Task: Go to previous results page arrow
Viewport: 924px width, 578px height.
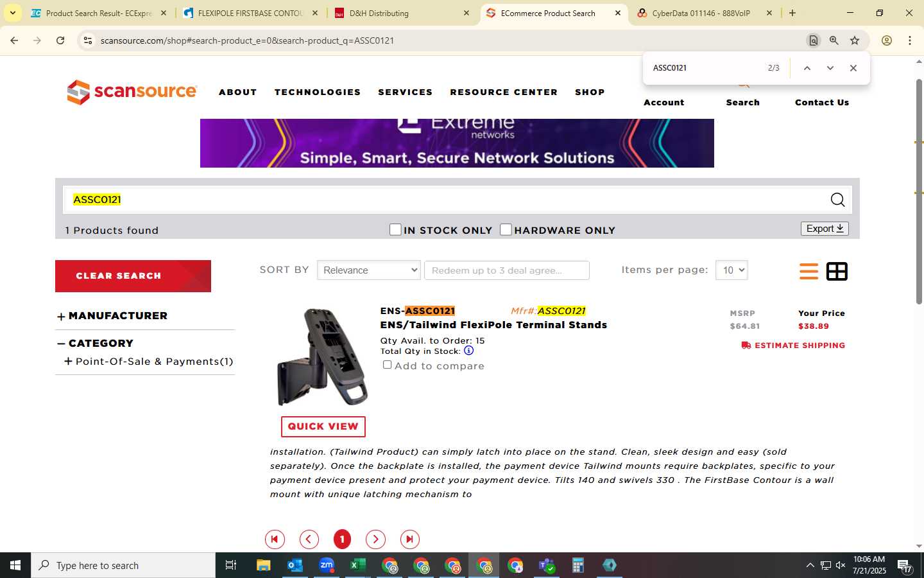Action: tap(309, 539)
